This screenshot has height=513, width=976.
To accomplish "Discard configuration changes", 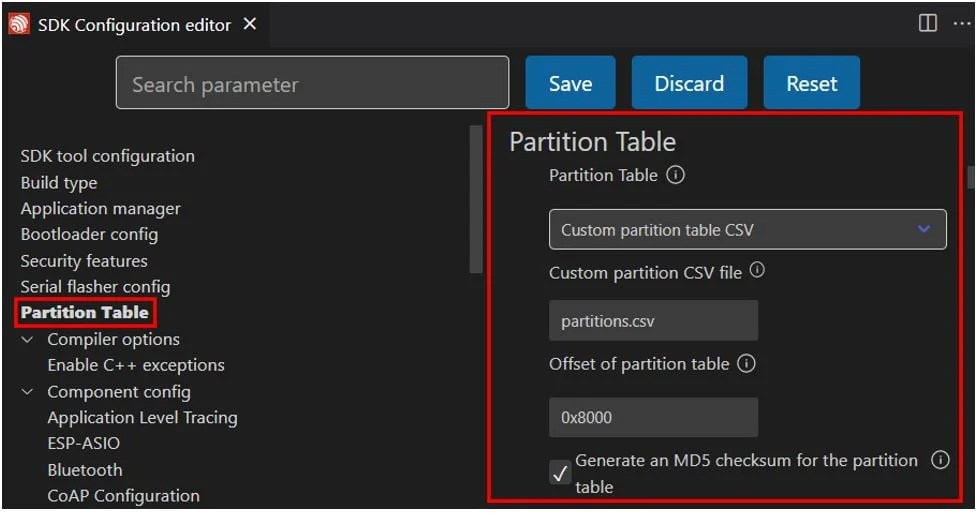I will click(x=689, y=83).
